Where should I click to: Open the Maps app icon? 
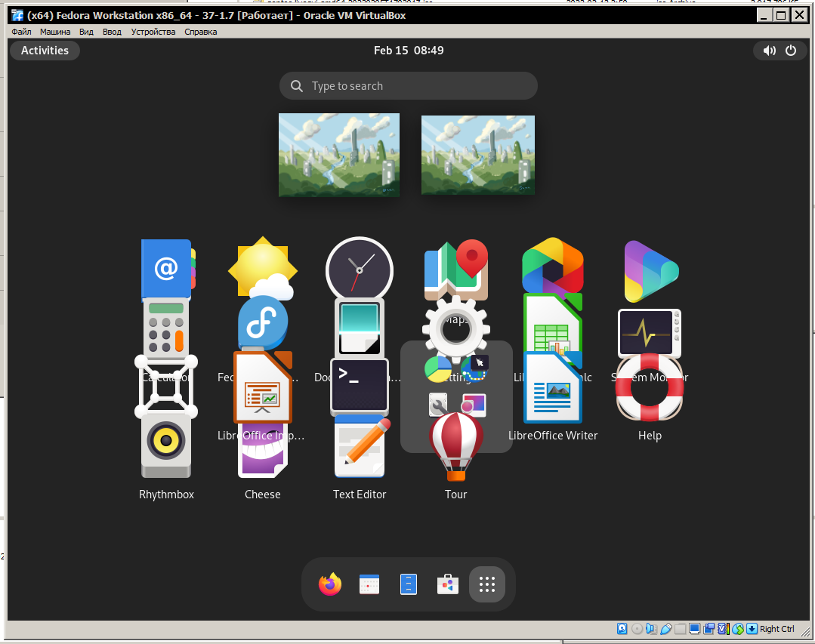(x=455, y=270)
